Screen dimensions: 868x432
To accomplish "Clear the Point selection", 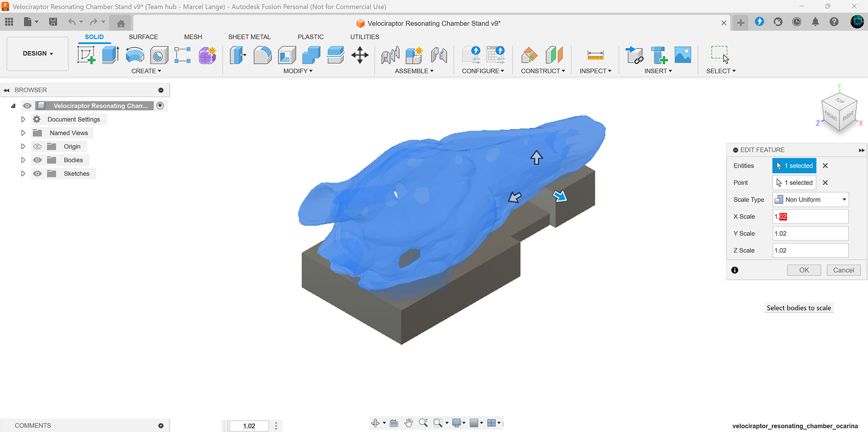I will (x=825, y=183).
